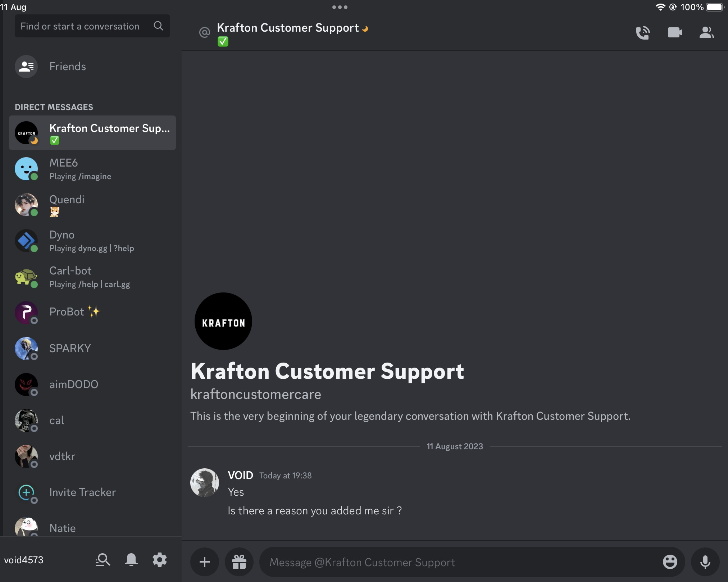Open the Friends tab
Image resolution: width=728 pixels, height=582 pixels.
coord(67,67)
